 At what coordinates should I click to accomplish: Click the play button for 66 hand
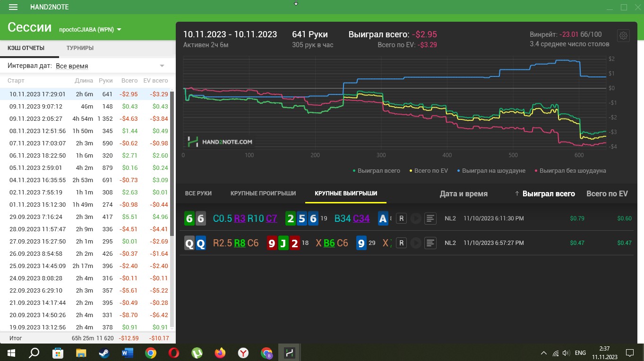click(x=416, y=218)
